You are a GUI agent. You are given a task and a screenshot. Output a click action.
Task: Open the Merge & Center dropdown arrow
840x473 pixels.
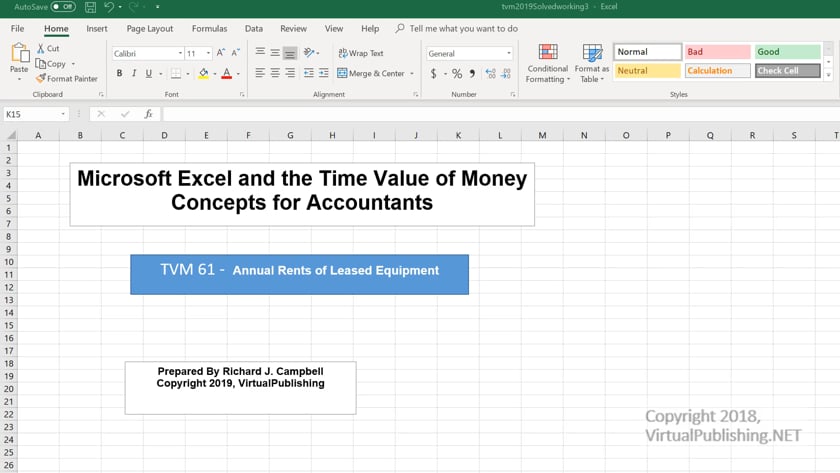coord(411,73)
